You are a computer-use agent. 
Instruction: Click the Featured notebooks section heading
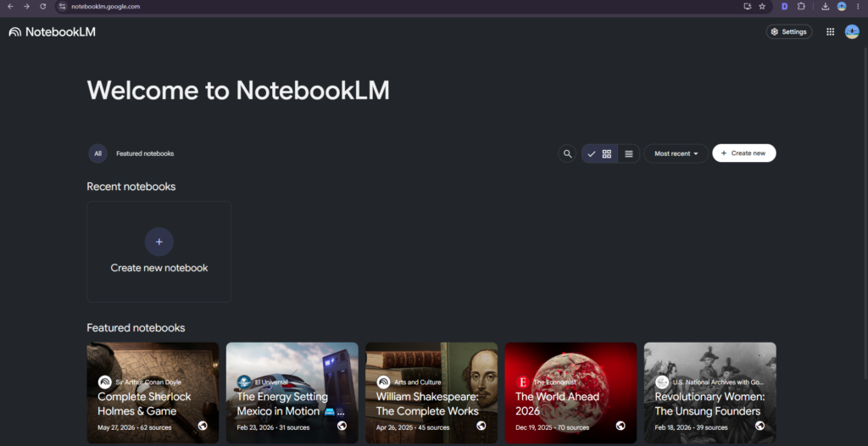136,328
